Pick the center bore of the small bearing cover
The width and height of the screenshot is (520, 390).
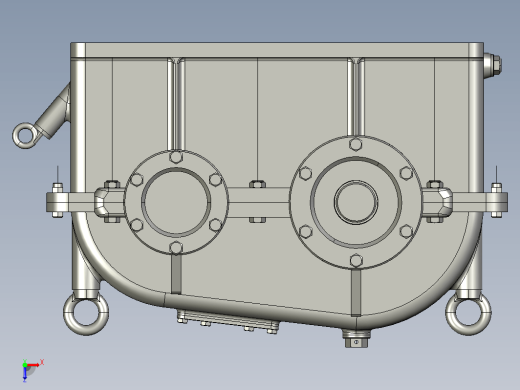(176, 202)
